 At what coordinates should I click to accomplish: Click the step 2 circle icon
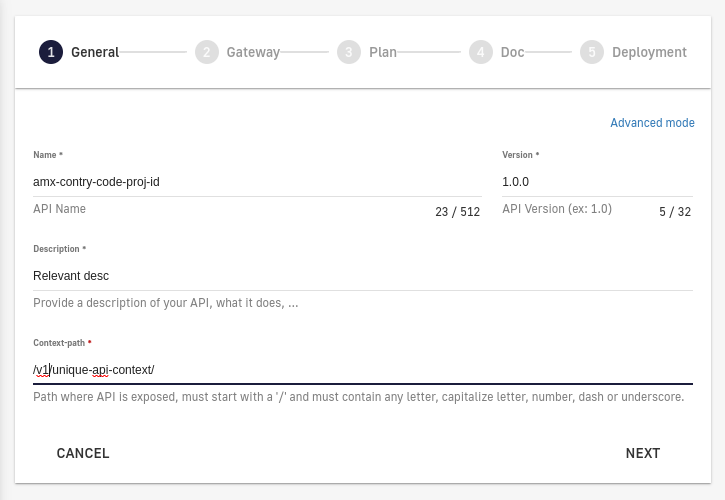(x=207, y=52)
